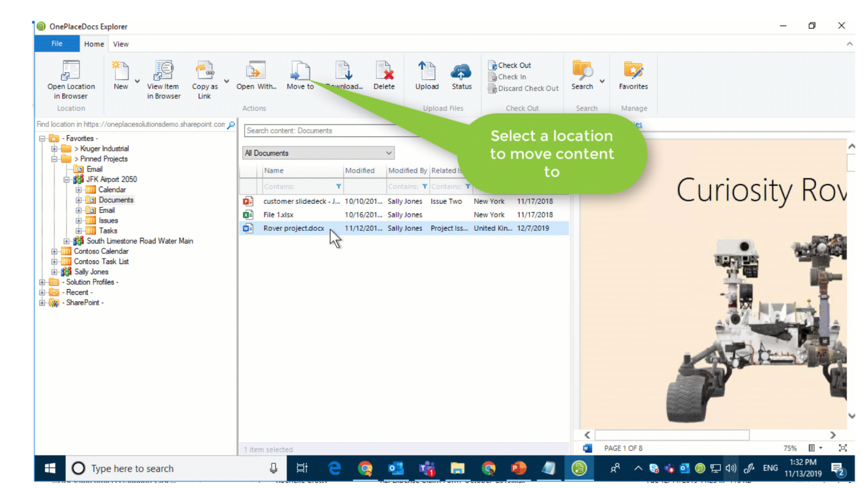The width and height of the screenshot is (868, 488).
Task: Click the Excel icon for File 1.xlsx
Action: [x=248, y=215]
